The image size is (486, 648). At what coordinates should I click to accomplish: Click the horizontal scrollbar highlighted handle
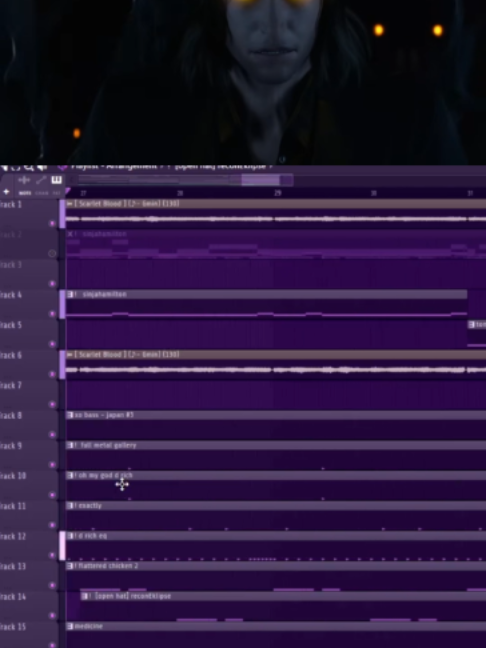(261, 180)
